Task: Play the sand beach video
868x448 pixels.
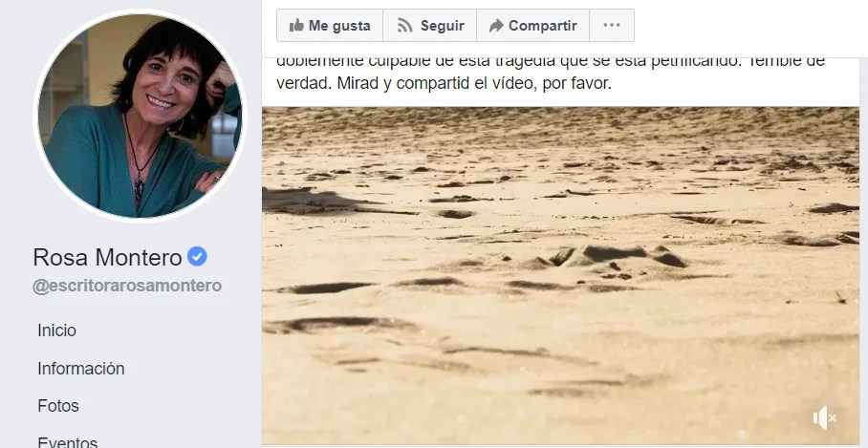Action: [560, 275]
